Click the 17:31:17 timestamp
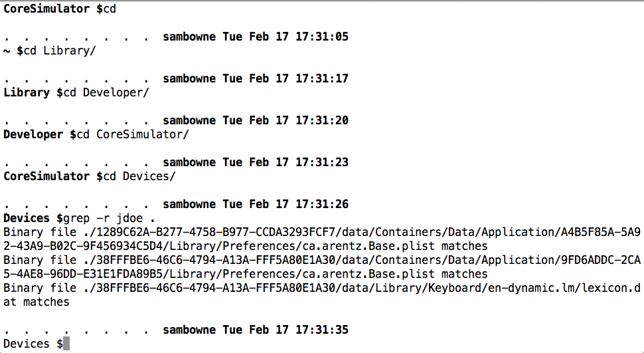Image resolution: width=644 pixels, height=353 pixels. (321, 78)
